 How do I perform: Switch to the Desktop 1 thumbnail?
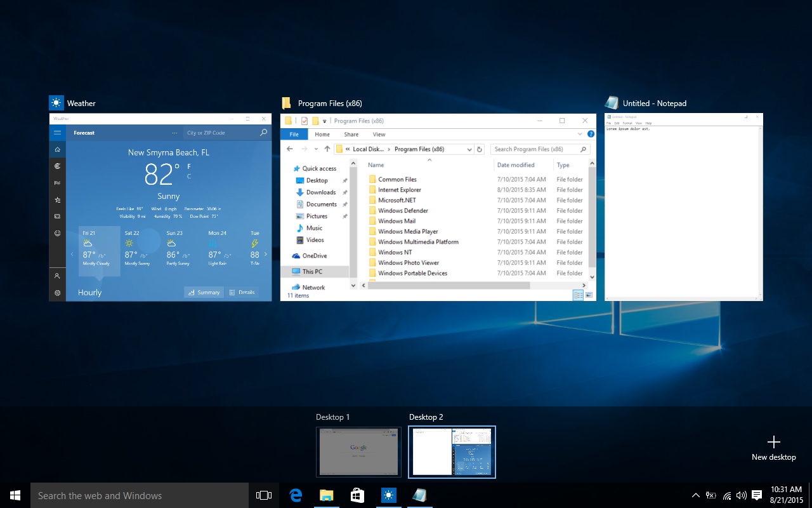359,451
